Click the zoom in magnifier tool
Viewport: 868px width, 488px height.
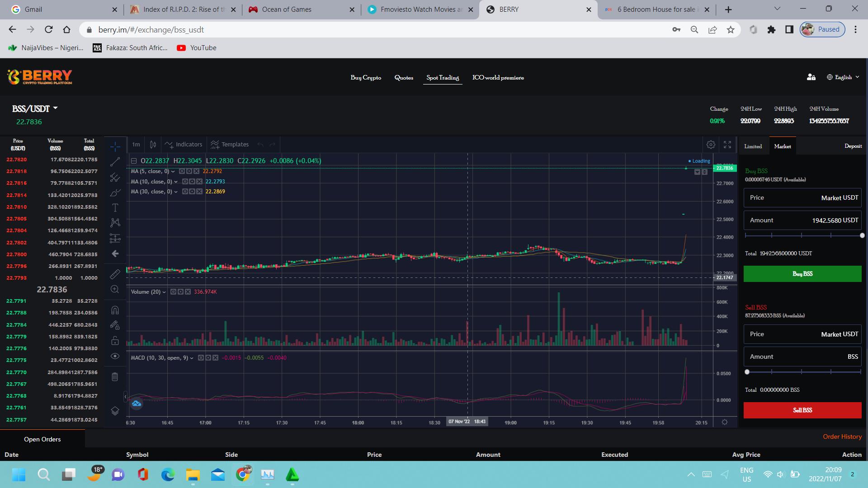tap(115, 289)
